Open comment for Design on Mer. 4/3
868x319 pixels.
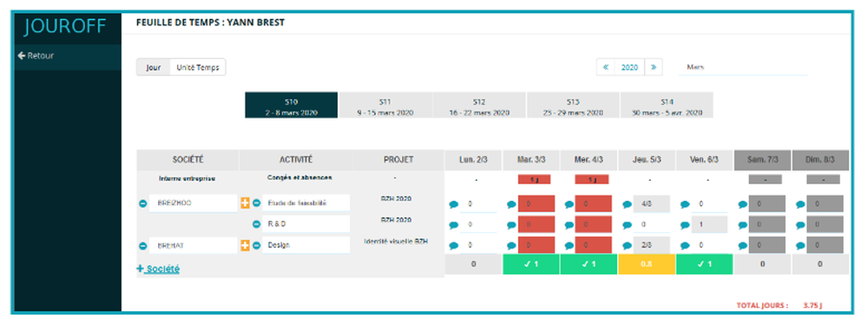click(x=569, y=246)
